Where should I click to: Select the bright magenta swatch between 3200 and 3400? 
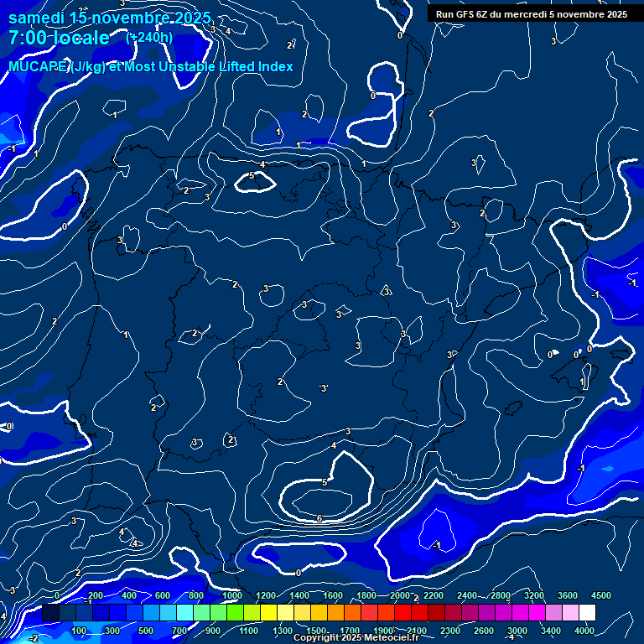point(537,612)
